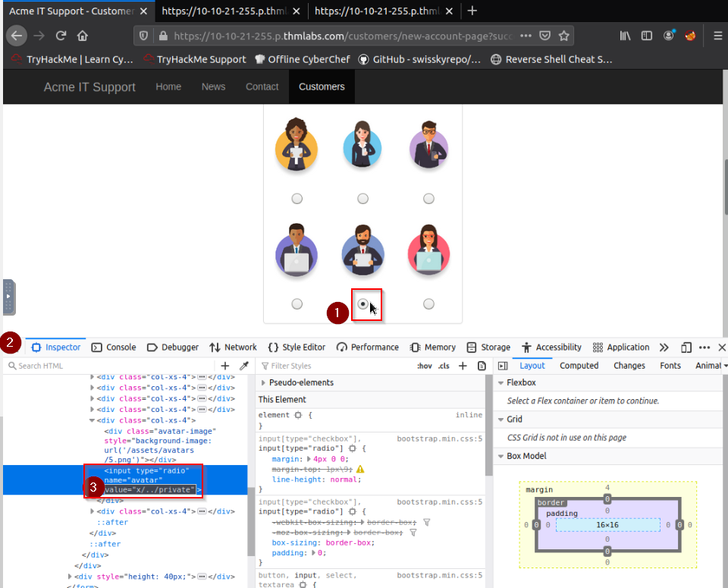
Task: Toggle print media simulation icon
Action: 482,366
